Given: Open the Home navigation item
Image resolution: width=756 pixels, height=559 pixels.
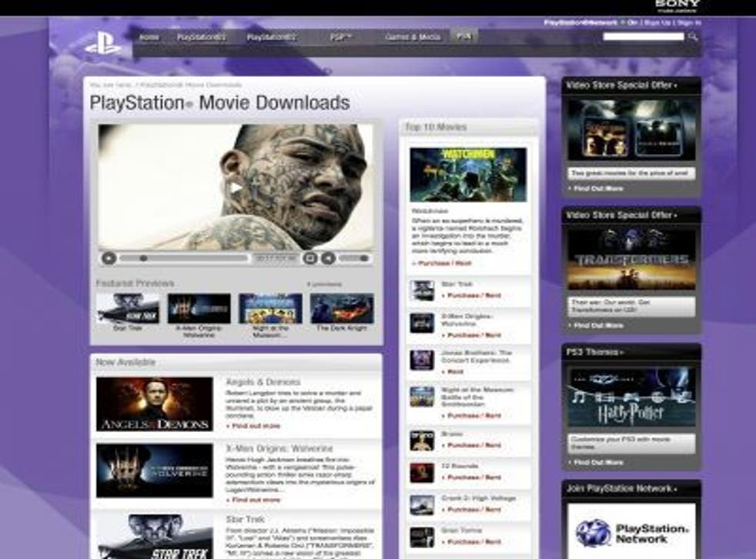Looking at the screenshot, I should point(149,37).
